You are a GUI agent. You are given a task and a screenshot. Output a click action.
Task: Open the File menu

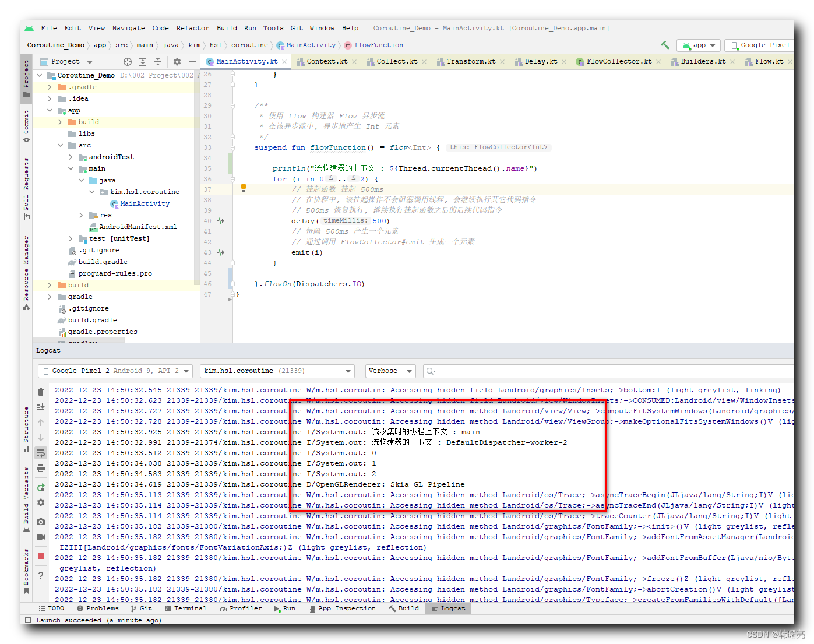[x=48, y=28]
